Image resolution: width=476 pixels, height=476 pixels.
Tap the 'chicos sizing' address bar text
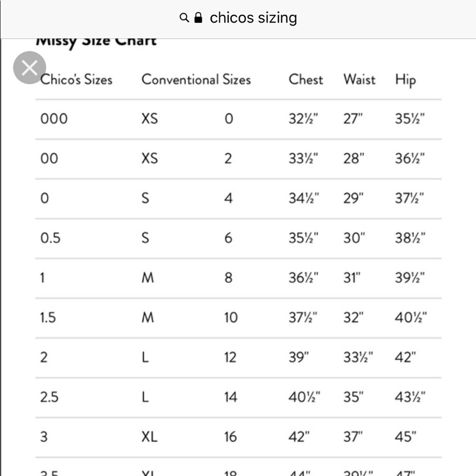253,18
